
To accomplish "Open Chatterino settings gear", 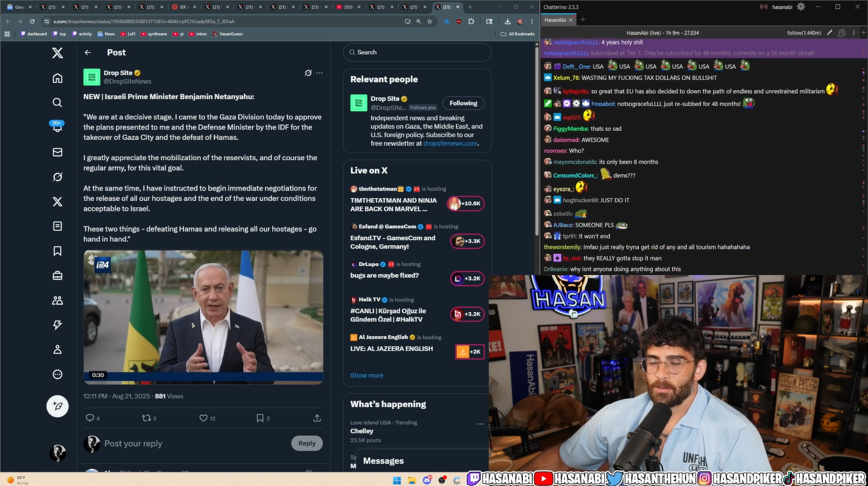I will [801, 7].
